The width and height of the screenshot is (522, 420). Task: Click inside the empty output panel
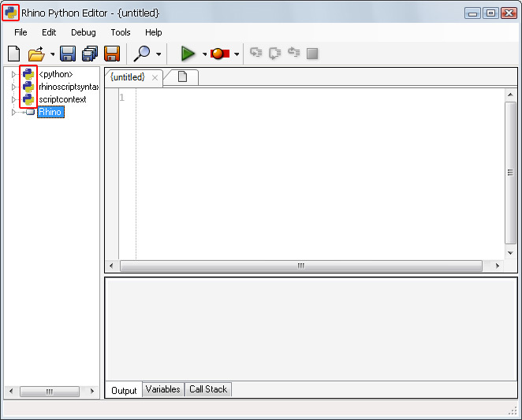click(x=311, y=330)
